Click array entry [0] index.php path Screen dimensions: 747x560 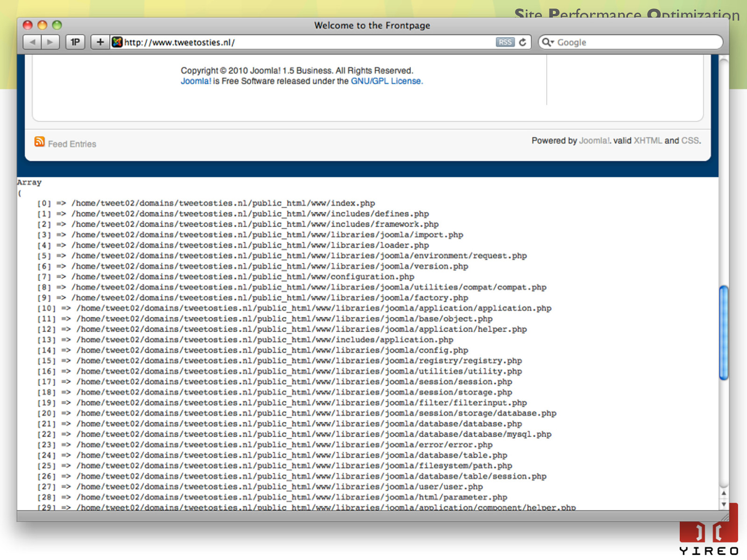pos(223,203)
